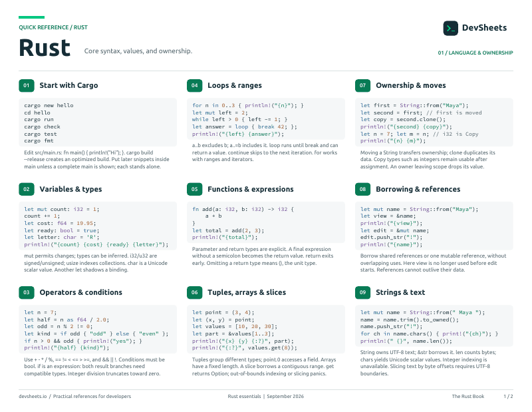The image size is (532, 412).
Task: Click 'QUICK REFERENCE / RUST' breadcrumb text
Action: [x=53, y=27]
